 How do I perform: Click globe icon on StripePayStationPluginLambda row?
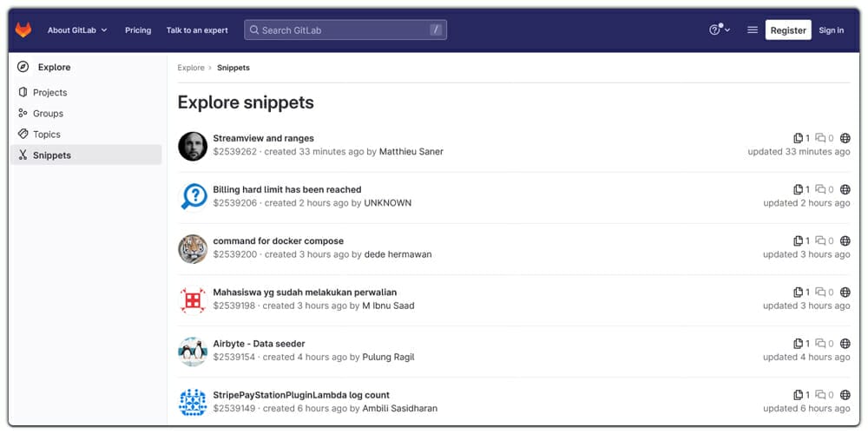tap(845, 395)
